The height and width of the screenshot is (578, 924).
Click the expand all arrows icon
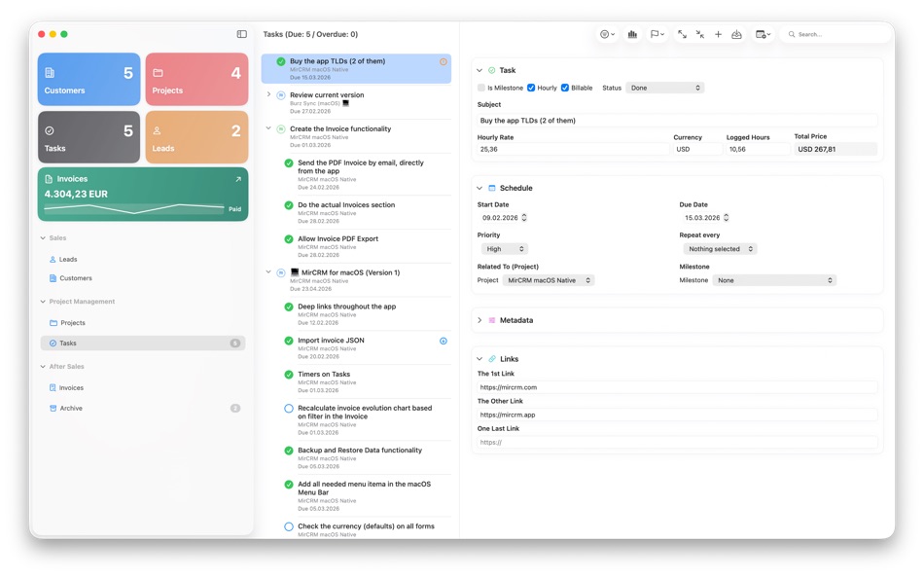(x=682, y=34)
